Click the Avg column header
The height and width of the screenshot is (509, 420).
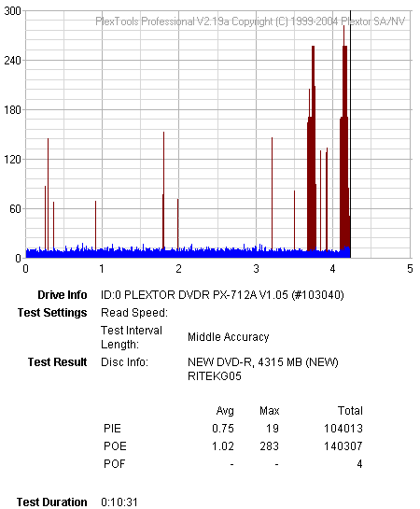pos(225,411)
